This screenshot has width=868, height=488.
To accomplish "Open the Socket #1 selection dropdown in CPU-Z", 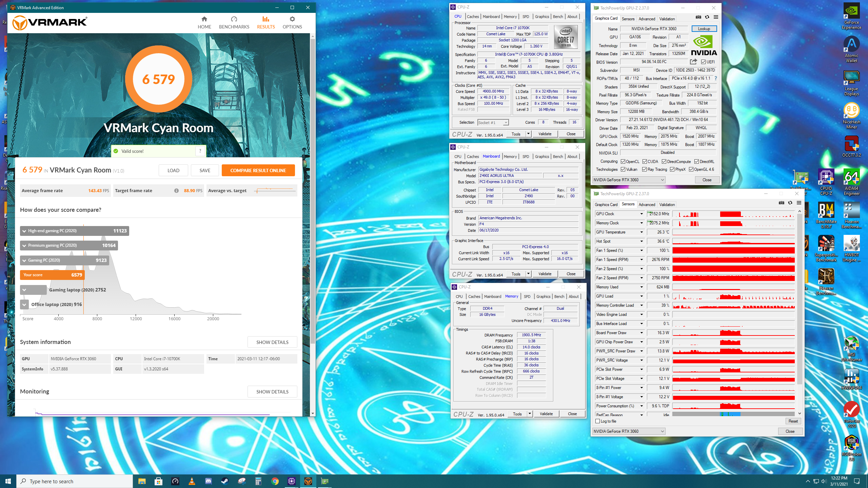I will coord(493,123).
